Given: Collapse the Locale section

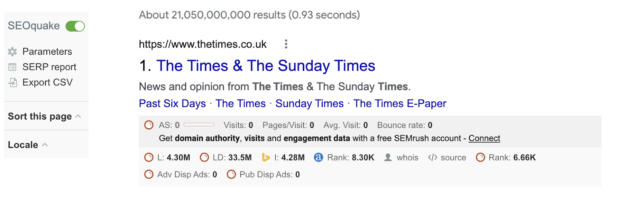Looking at the screenshot, I should 45,145.
